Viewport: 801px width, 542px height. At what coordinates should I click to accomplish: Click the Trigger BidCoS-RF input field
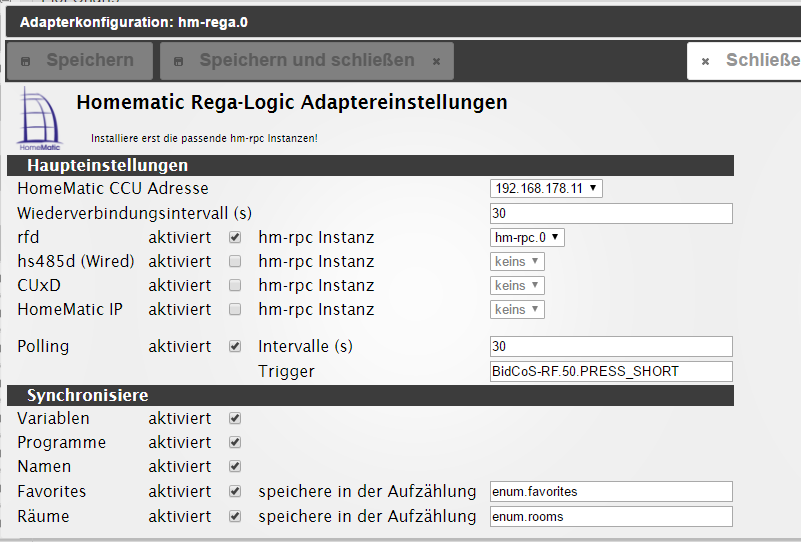coord(611,372)
